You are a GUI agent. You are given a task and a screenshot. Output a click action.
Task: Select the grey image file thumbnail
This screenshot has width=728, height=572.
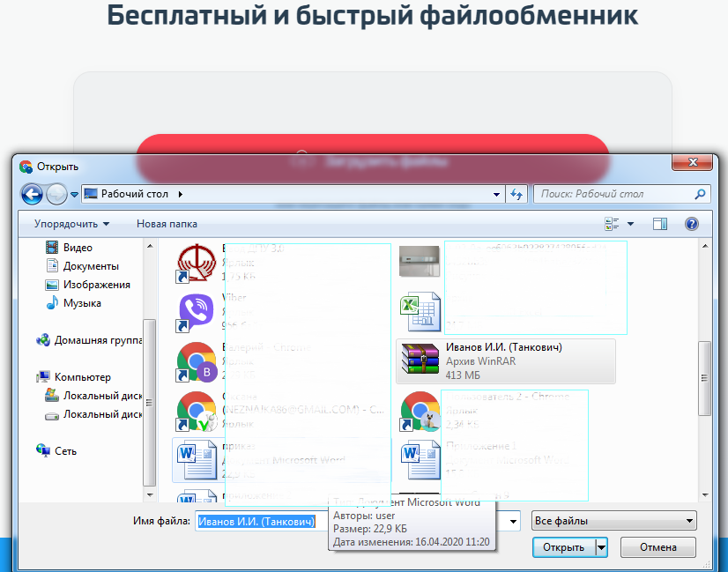[x=420, y=261]
